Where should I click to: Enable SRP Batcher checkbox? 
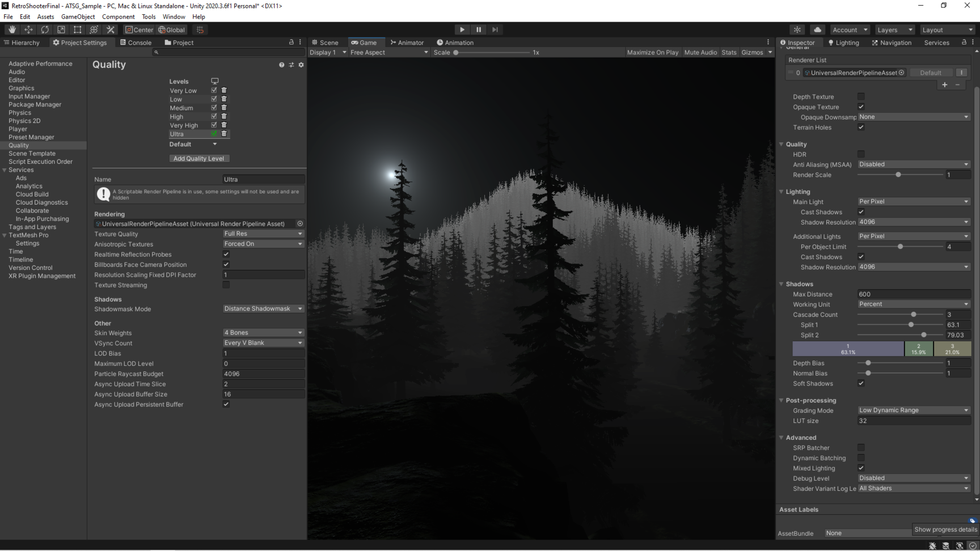(861, 448)
